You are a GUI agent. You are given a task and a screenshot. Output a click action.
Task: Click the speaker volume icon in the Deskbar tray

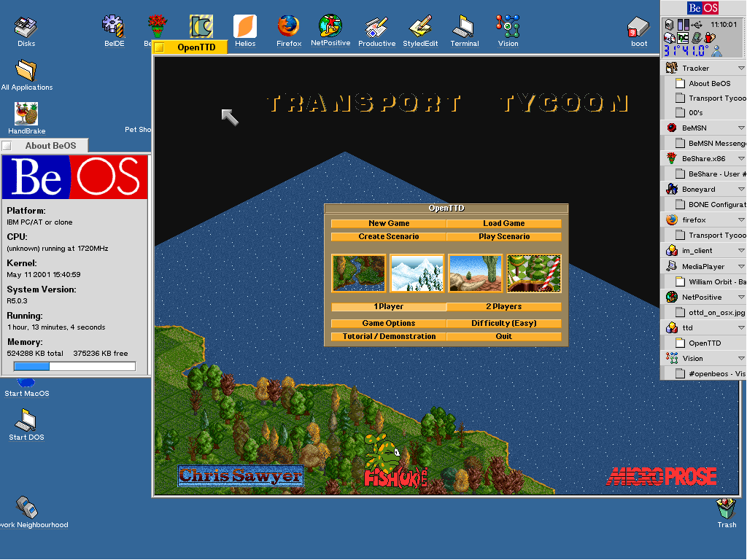pos(669,24)
